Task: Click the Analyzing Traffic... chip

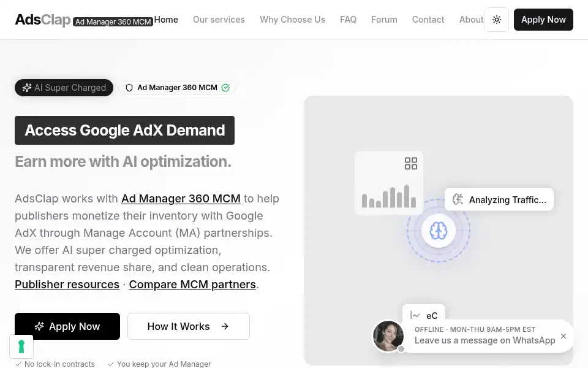Action: pos(499,199)
